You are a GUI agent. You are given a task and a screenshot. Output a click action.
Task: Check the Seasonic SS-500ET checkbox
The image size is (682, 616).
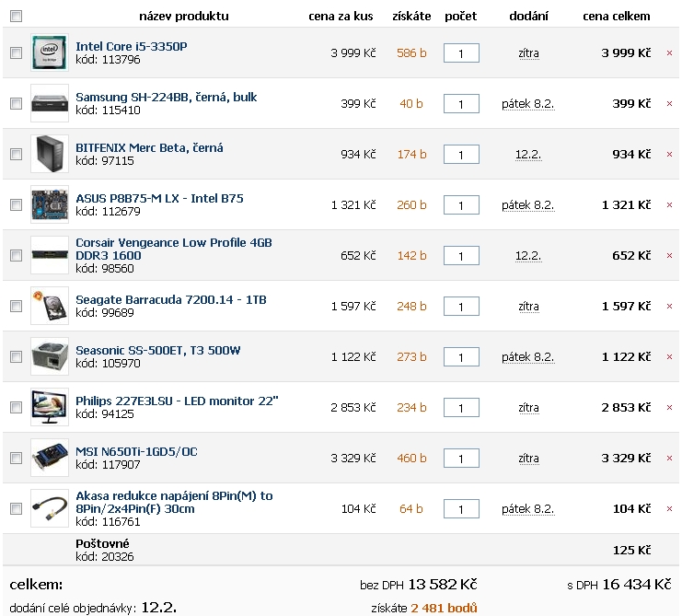point(16,356)
